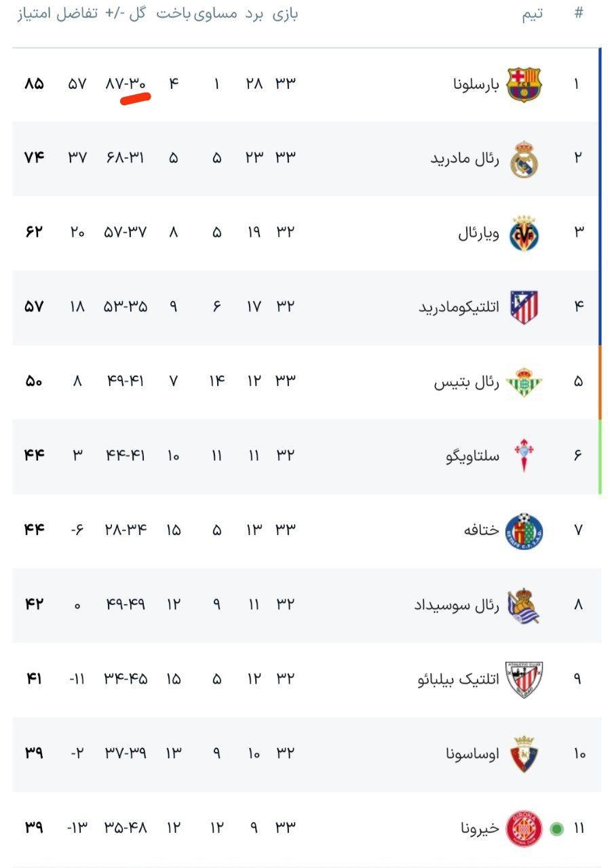Click Barcelona's underlined ۸۷-۳۰ goals value

coord(126,84)
